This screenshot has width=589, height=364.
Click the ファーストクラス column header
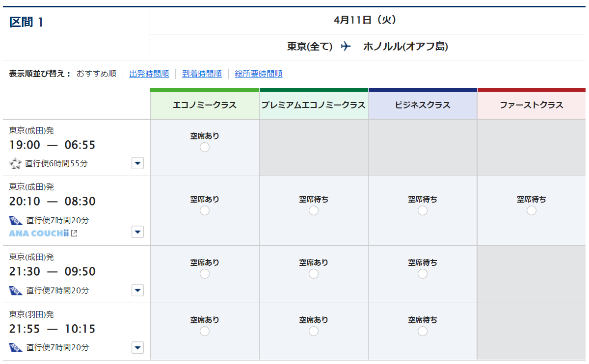point(531,105)
